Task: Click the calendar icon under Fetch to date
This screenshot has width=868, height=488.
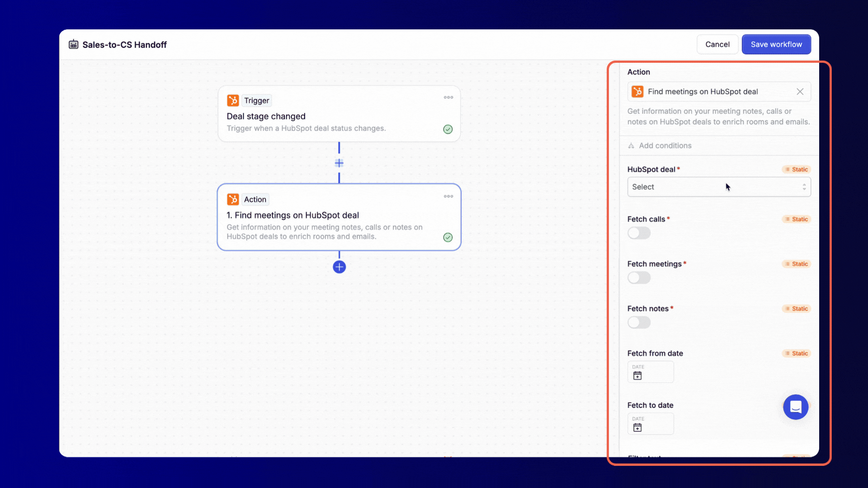Action: pos(637,428)
